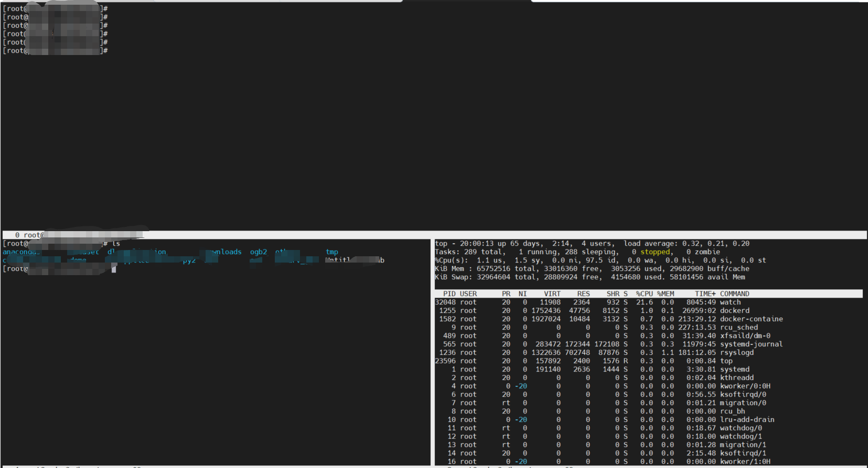Click the 21.6 CPU value for watch
The image size is (868, 468).
645,302
